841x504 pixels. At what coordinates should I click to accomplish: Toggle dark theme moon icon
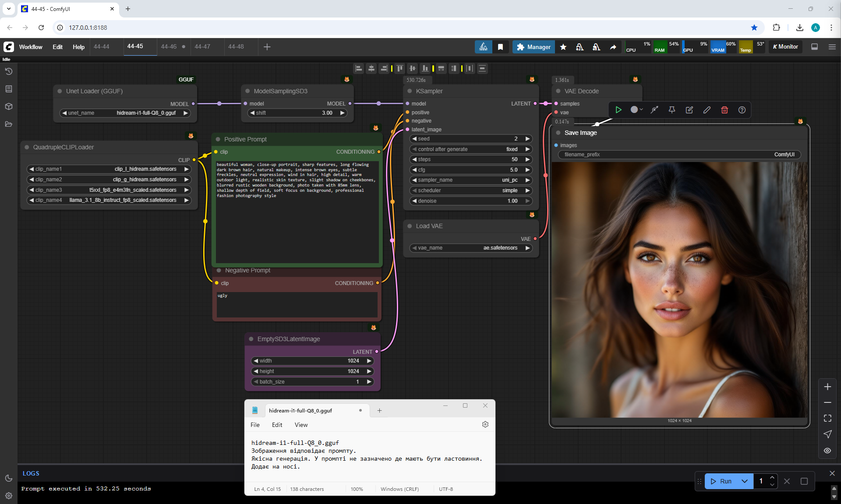click(8, 478)
